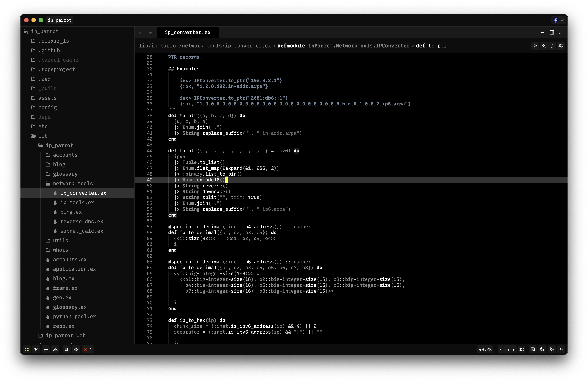The height and width of the screenshot is (382, 588).
Task: Open the collaboration panel people icon
Action: (55, 349)
